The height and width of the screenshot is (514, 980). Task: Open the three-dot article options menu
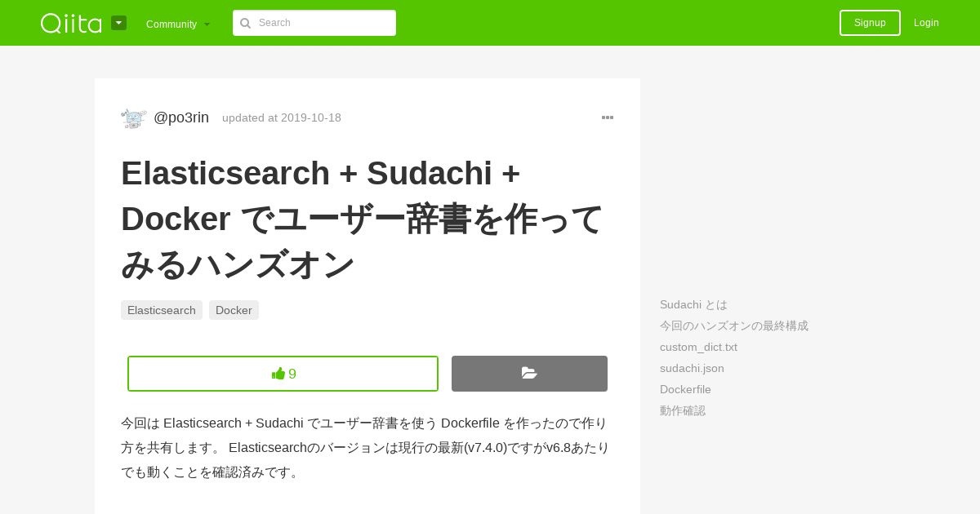(608, 117)
